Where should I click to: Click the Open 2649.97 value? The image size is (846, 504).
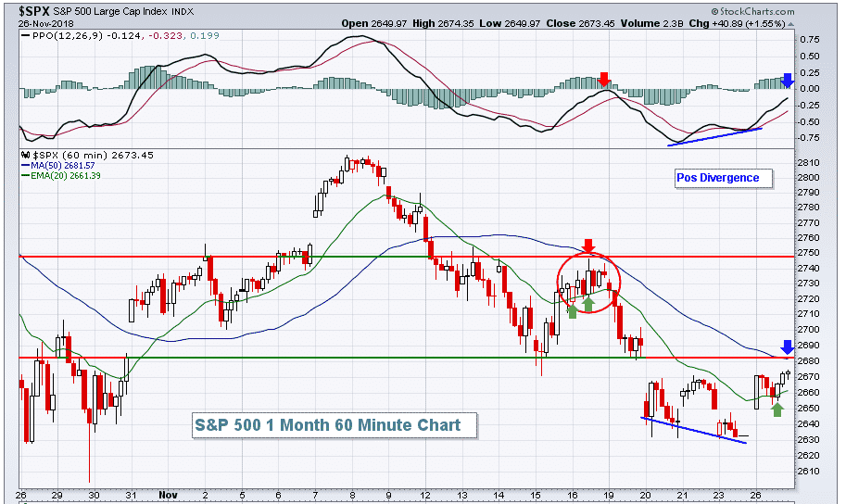point(374,24)
